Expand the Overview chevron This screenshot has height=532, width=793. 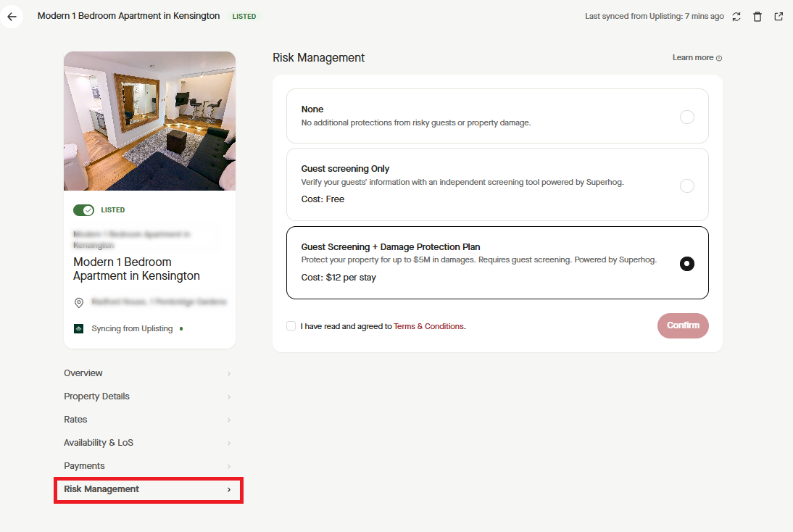coord(229,373)
